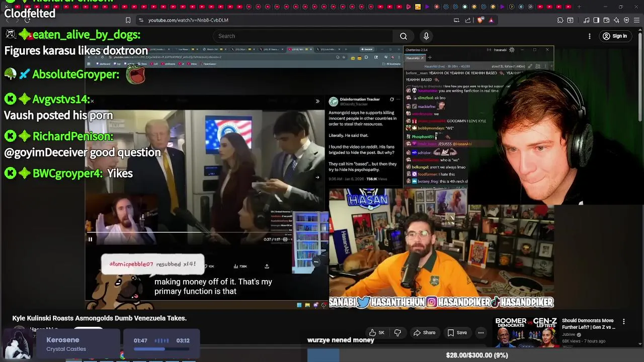Click the Sign in button

(615, 36)
